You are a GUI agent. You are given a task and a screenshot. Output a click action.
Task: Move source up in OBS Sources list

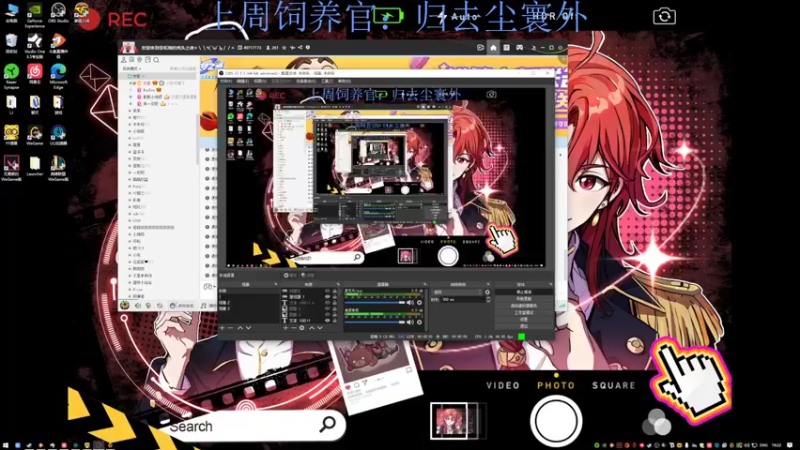311,328
